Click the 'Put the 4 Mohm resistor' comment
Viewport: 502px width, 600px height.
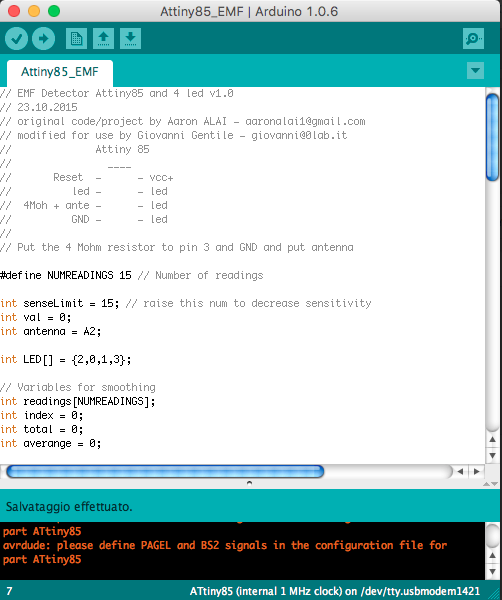(x=177, y=248)
